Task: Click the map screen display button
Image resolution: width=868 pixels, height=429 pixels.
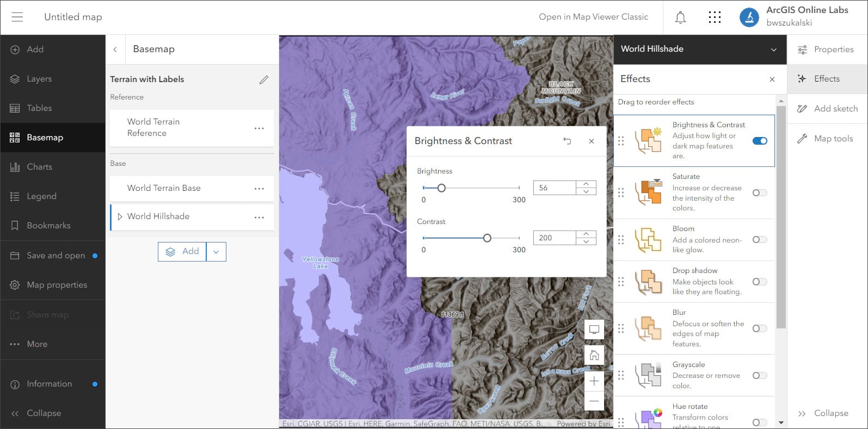Action: click(x=594, y=329)
